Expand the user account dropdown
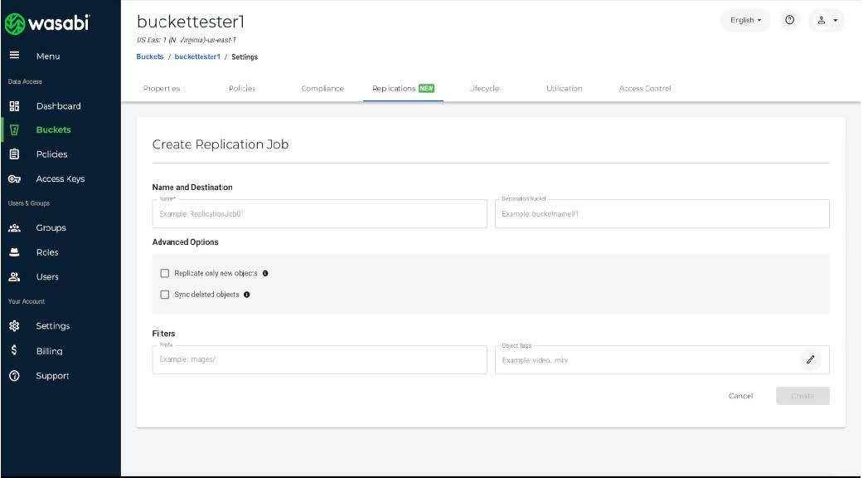The image size is (868, 478). click(826, 21)
